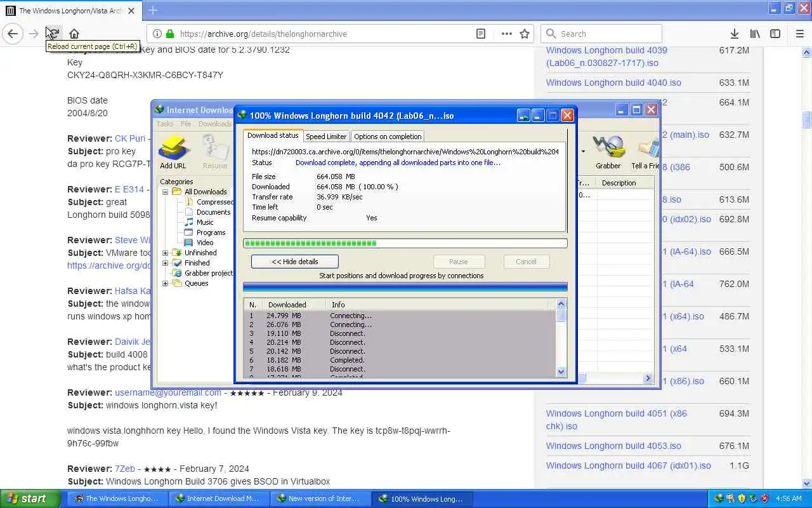Open Firefox downloads arrow icon
Image resolution: width=812 pixels, height=508 pixels.
pyautogui.click(x=734, y=34)
